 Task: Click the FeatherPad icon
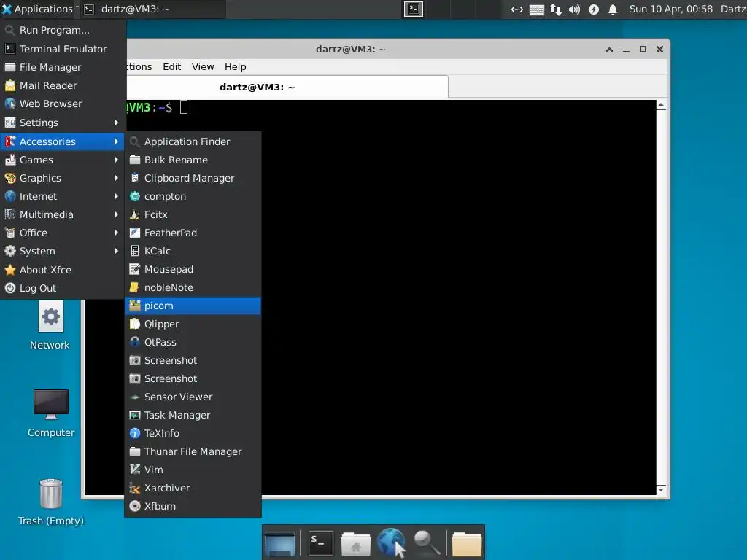pos(135,233)
